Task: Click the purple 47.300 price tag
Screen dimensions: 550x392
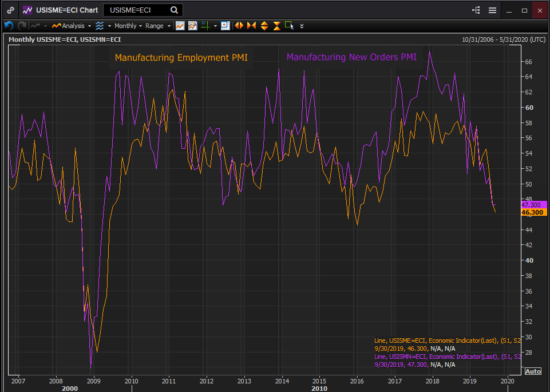Action: (533, 205)
